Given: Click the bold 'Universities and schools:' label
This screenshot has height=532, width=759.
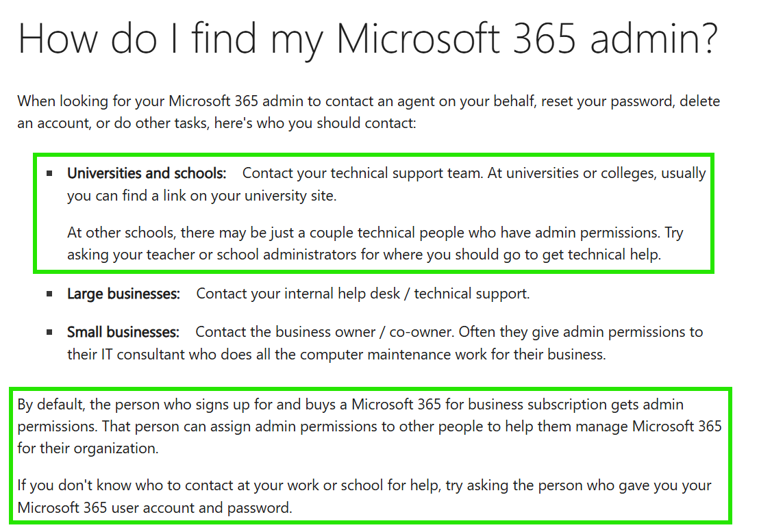Looking at the screenshot, I should (147, 173).
